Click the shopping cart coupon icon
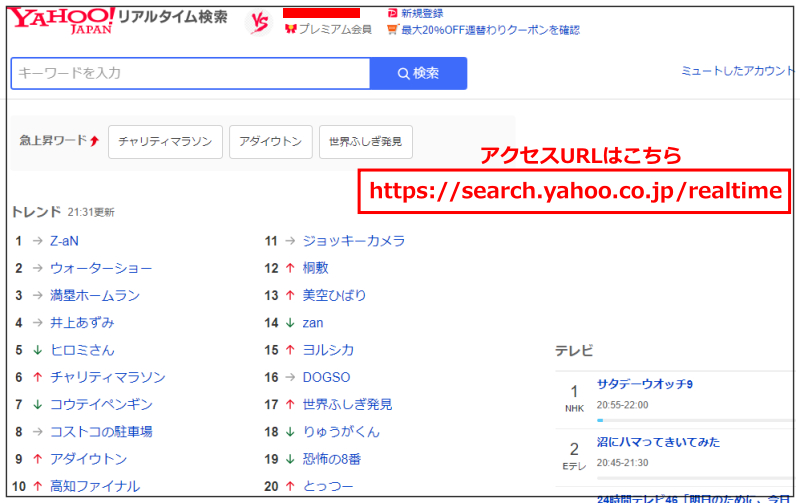The image size is (800, 503). click(392, 30)
